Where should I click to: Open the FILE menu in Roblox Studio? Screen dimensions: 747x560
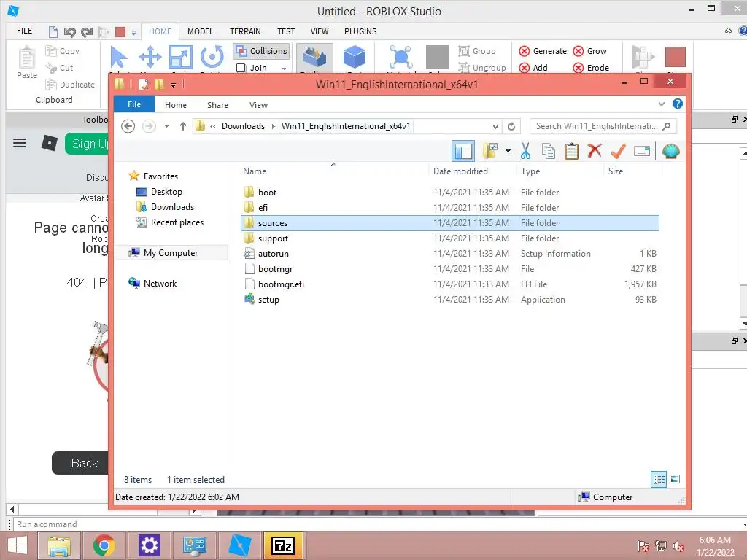click(x=24, y=31)
